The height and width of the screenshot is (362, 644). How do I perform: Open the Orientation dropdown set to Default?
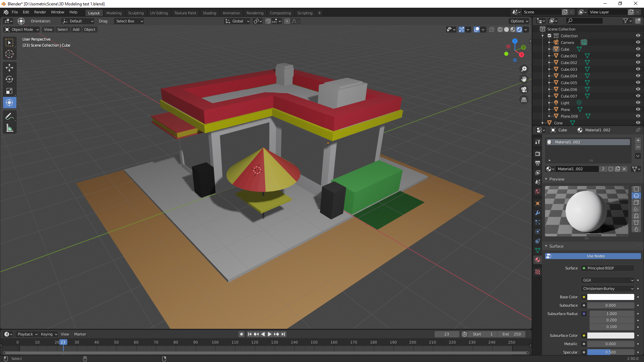point(78,21)
